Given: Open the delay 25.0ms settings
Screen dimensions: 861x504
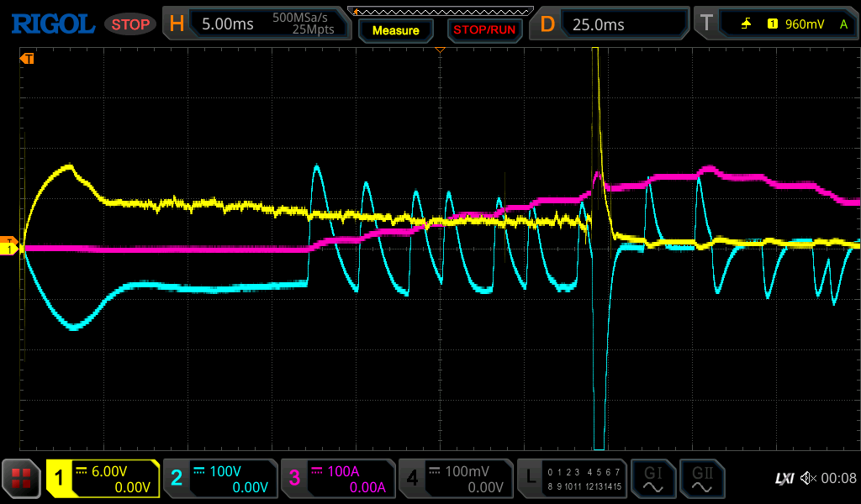Looking at the screenshot, I should tap(610, 24).
